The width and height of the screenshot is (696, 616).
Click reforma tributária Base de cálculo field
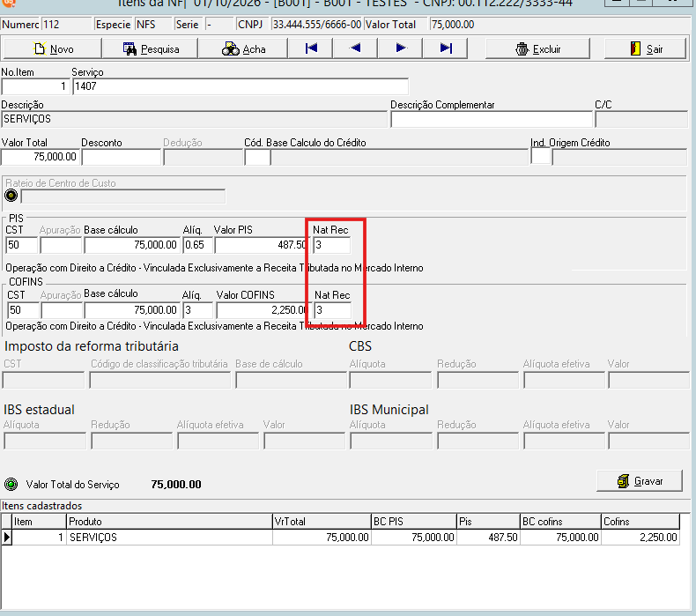pyautogui.click(x=291, y=381)
